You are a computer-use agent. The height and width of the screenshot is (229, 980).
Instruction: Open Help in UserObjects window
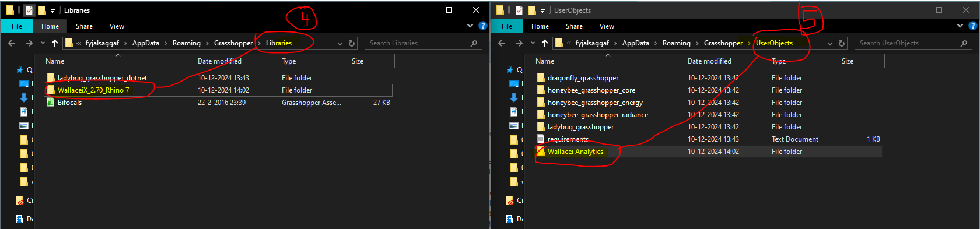(x=972, y=26)
